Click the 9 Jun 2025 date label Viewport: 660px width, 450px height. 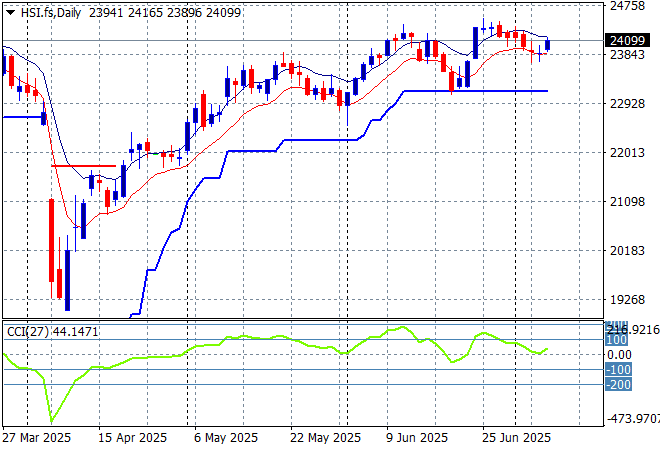[417, 438]
